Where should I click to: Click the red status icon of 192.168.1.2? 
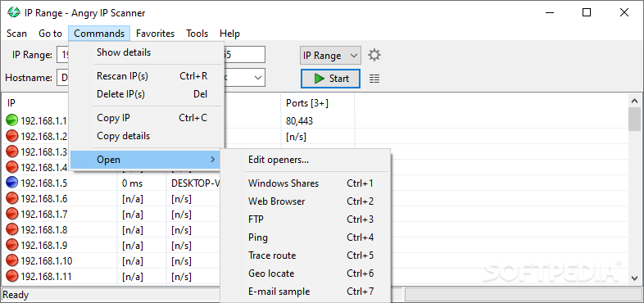click(x=12, y=136)
